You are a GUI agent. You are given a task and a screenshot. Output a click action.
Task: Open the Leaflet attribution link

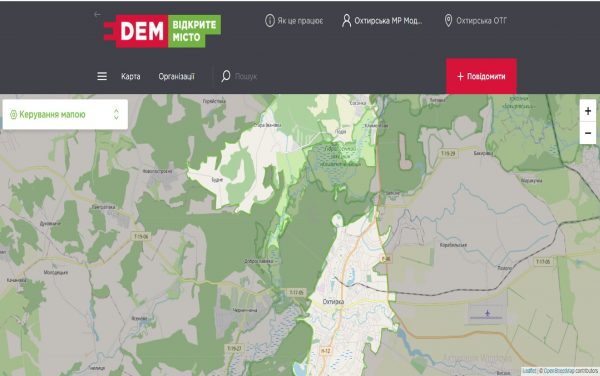click(529, 371)
